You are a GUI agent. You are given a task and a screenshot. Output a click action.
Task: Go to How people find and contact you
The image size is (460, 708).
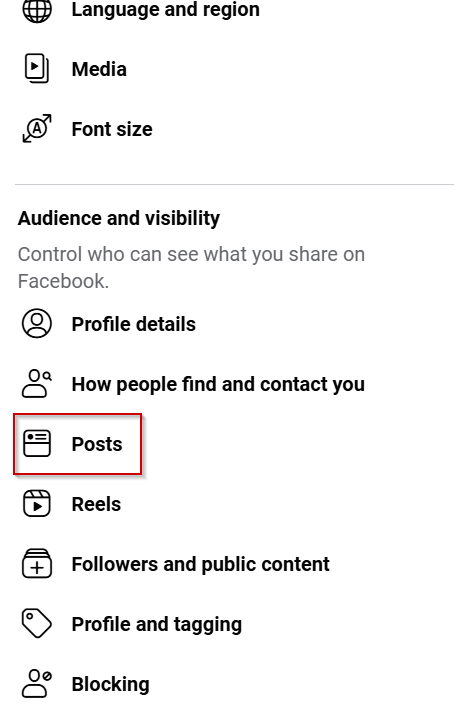point(218,384)
